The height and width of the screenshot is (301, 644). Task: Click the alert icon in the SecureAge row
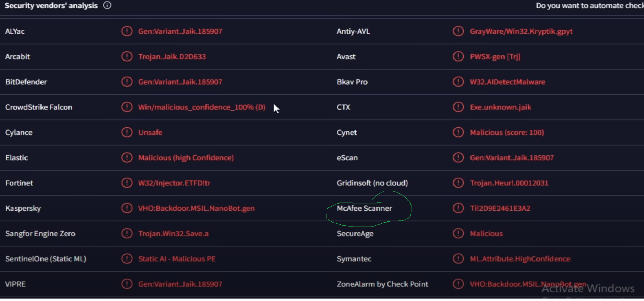click(x=458, y=233)
